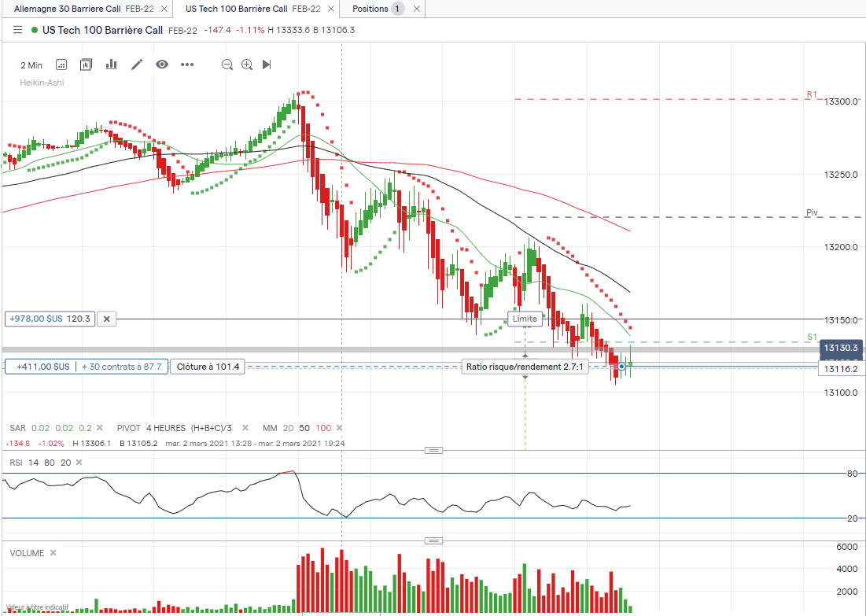
Task: Click the Clôture à 101.4 button
Action: click(x=208, y=367)
